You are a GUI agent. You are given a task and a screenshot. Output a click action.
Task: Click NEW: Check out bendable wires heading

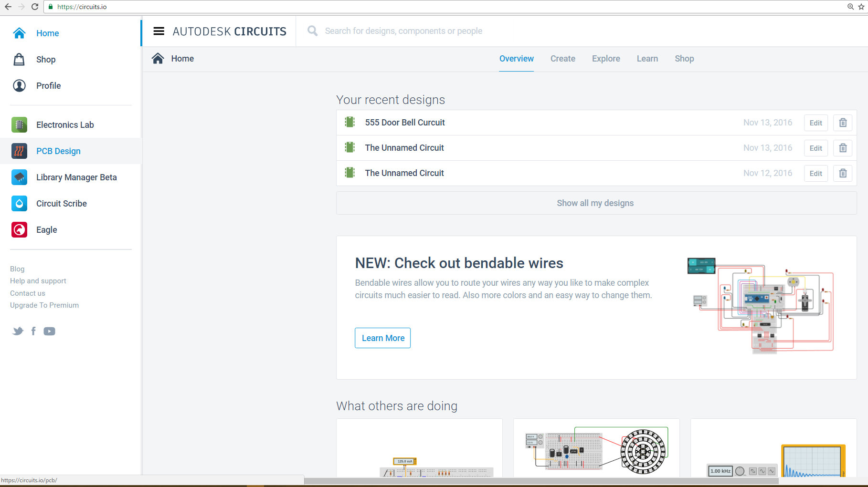pyautogui.click(x=459, y=263)
